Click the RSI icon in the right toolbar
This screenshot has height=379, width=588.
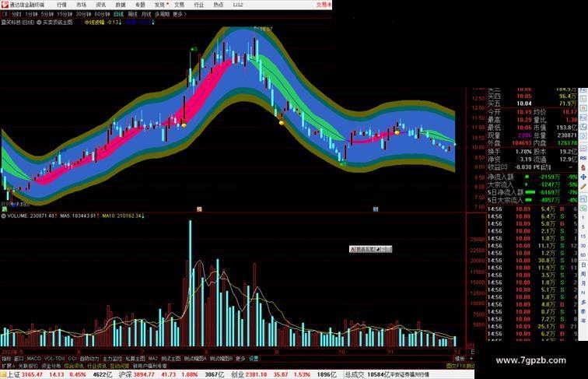point(583,158)
